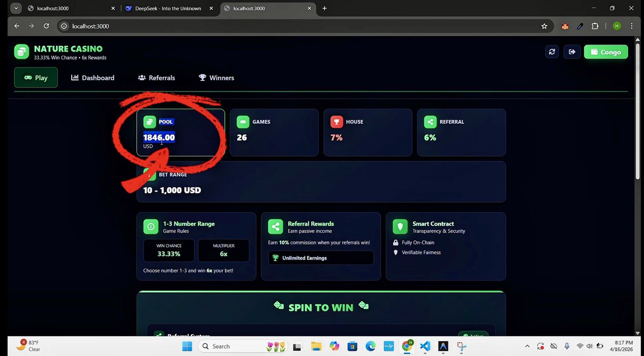Click the Smart Contract shield icon
The height and width of the screenshot is (356, 644).
(x=400, y=227)
